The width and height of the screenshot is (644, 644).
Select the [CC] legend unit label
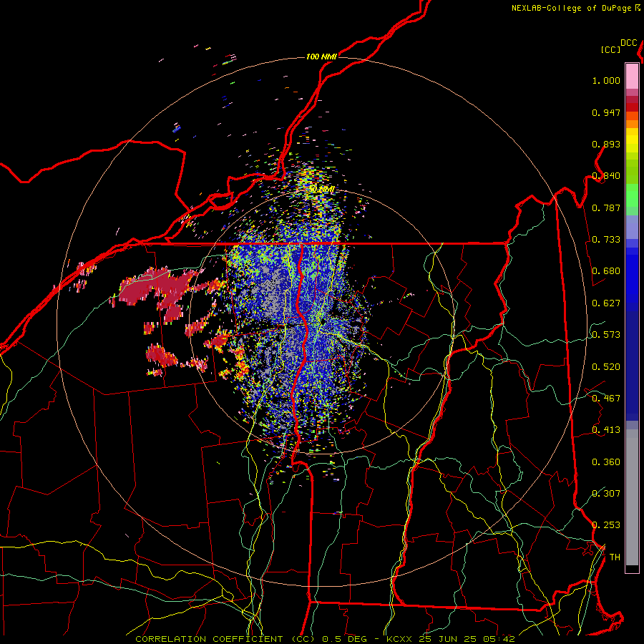pos(610,49)
